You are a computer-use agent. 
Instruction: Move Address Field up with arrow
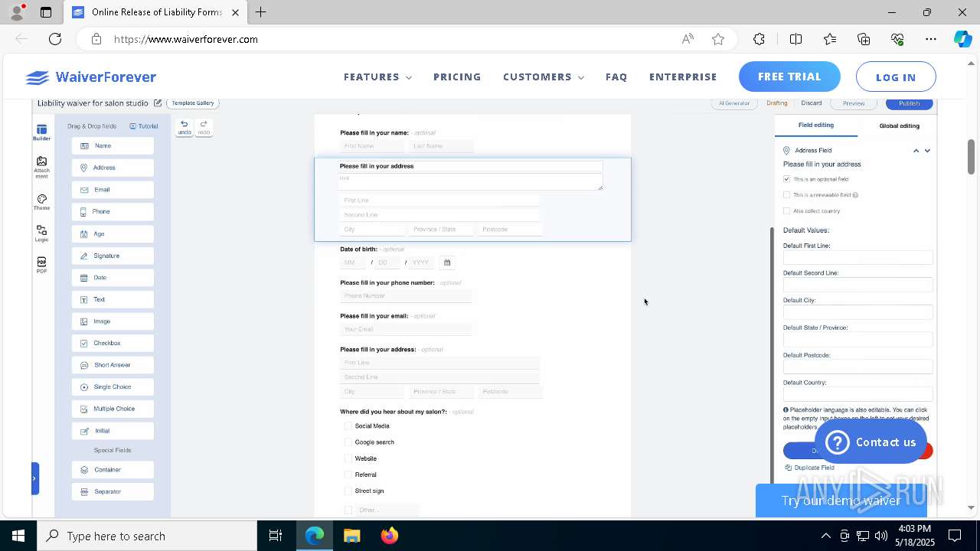point(916,151)
